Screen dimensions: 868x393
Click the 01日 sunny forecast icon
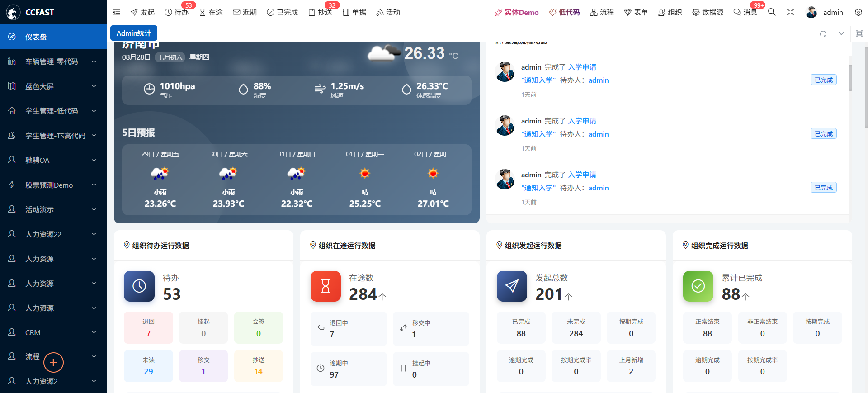click(x=365, y=173)
